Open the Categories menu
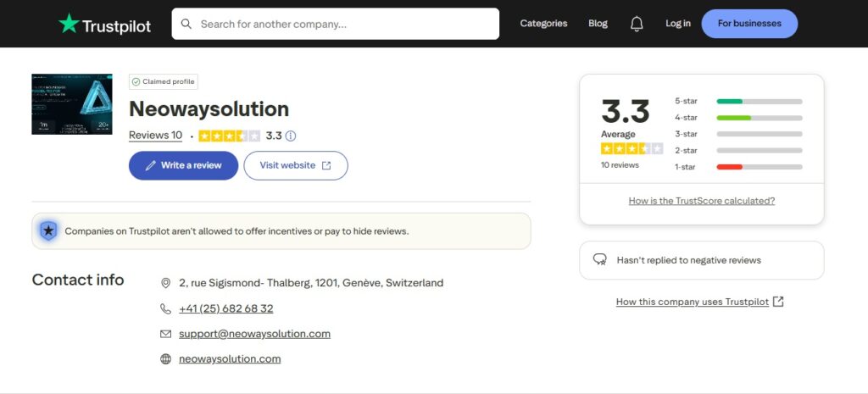The image size is (868, 394). (x=543, y=24)
